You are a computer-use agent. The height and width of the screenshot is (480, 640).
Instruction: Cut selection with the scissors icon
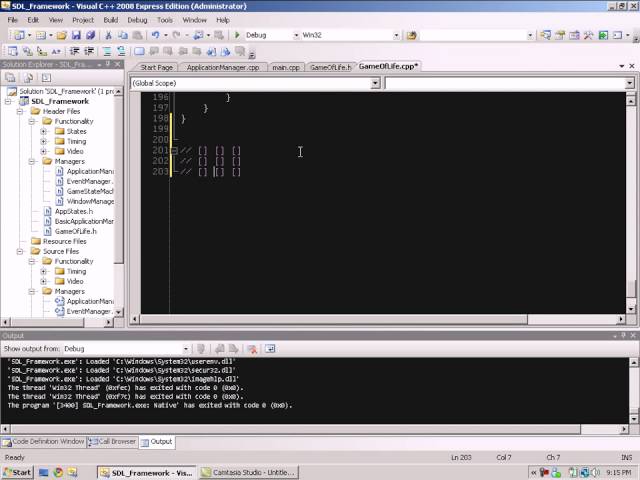[109, 35]
